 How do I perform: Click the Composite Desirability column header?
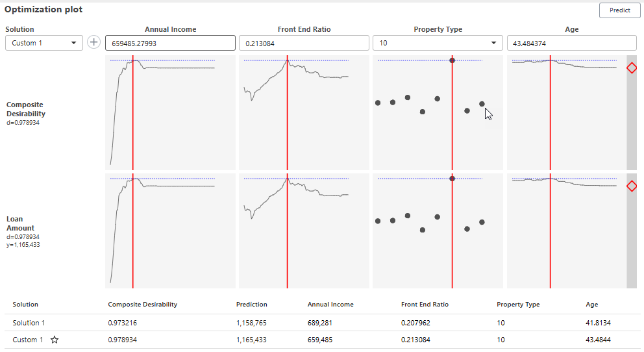142,305
